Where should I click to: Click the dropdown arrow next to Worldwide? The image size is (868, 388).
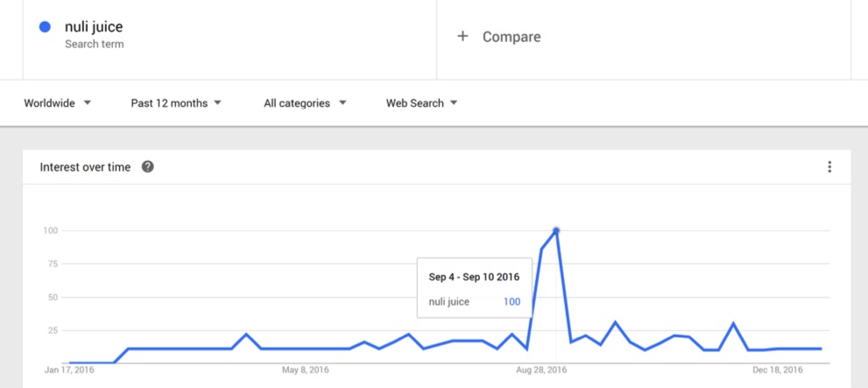(x=87, y=103)
